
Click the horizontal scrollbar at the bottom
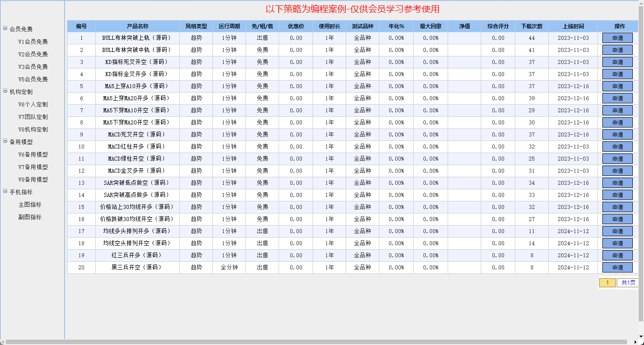tap(313, 342)
